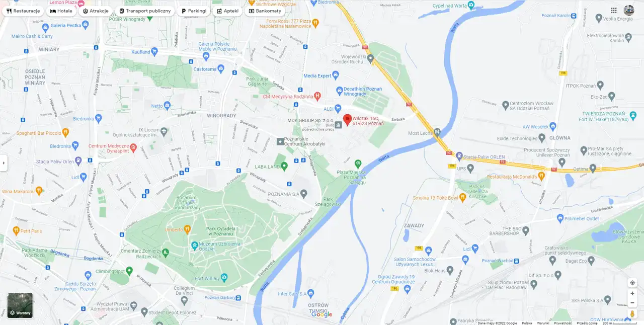Click the red Wilczak 16C location pin
This screenshot has width=644, height=325.
point(347,120)
